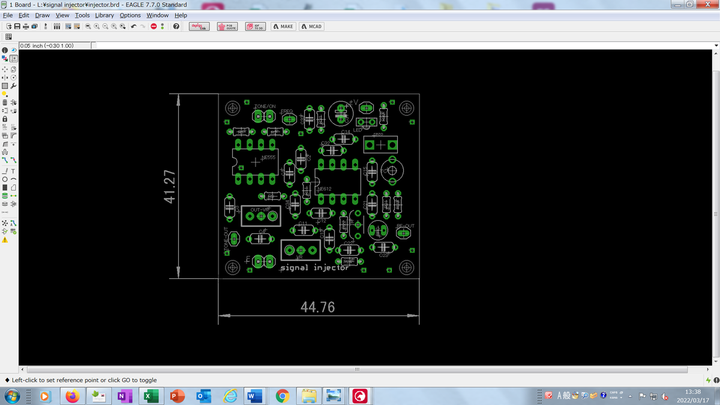
Task: Select the Via tool
Action: pos(5,196)
